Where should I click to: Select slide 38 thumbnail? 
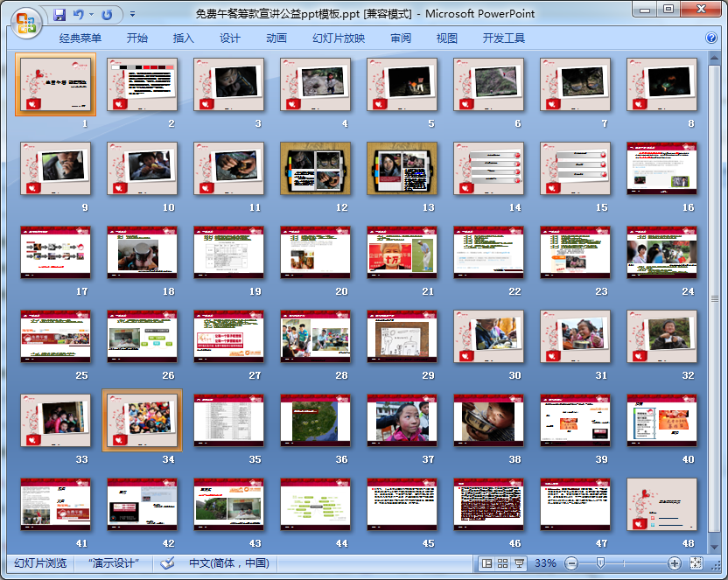[489, 420]
